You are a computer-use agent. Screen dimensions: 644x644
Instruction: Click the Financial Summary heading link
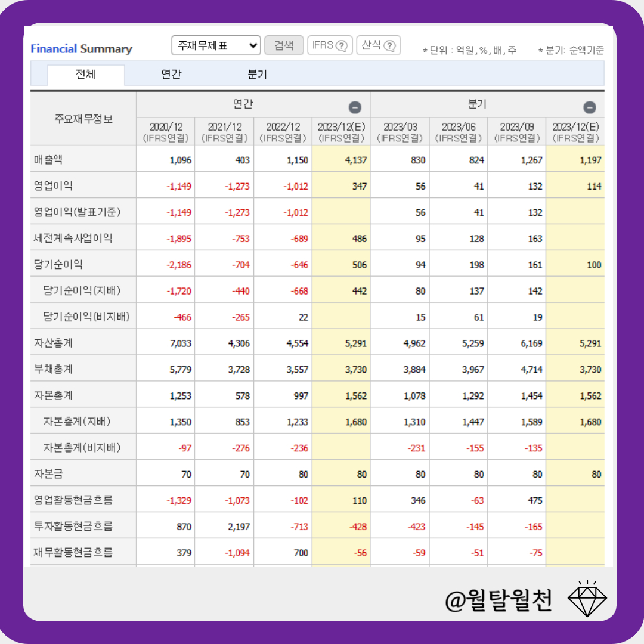click(x=82, y=49)
